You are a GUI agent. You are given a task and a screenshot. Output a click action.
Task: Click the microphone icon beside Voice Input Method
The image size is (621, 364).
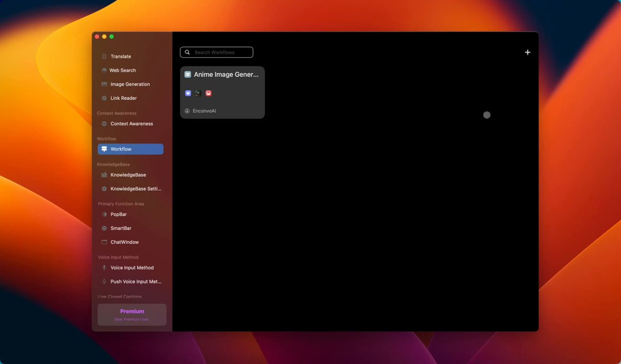(105, 268)
